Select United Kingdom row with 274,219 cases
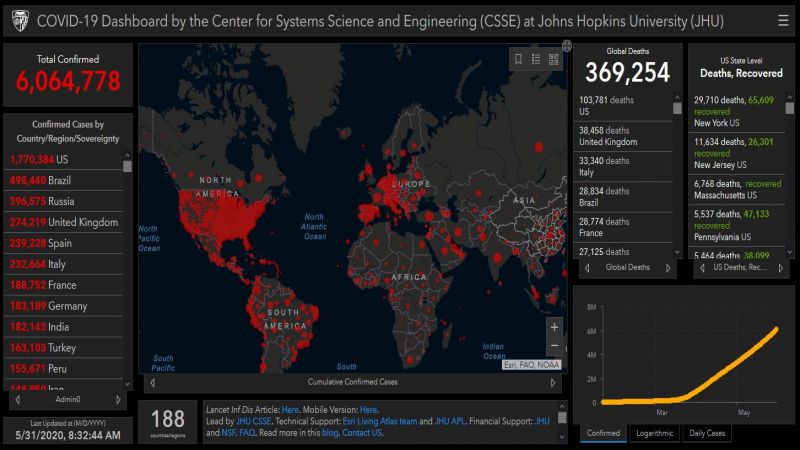The width and height of the screenshot is (800, 450). pyautogui.click(x=64, y=222)
